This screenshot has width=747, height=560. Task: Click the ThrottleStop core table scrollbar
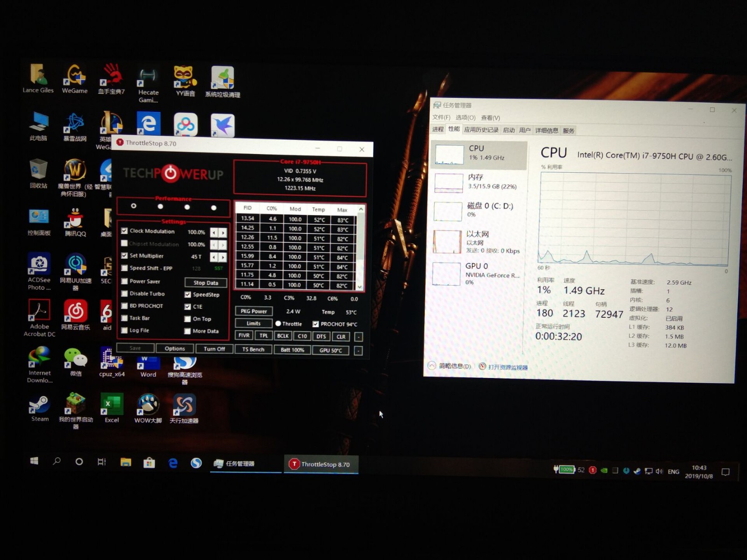360,247
